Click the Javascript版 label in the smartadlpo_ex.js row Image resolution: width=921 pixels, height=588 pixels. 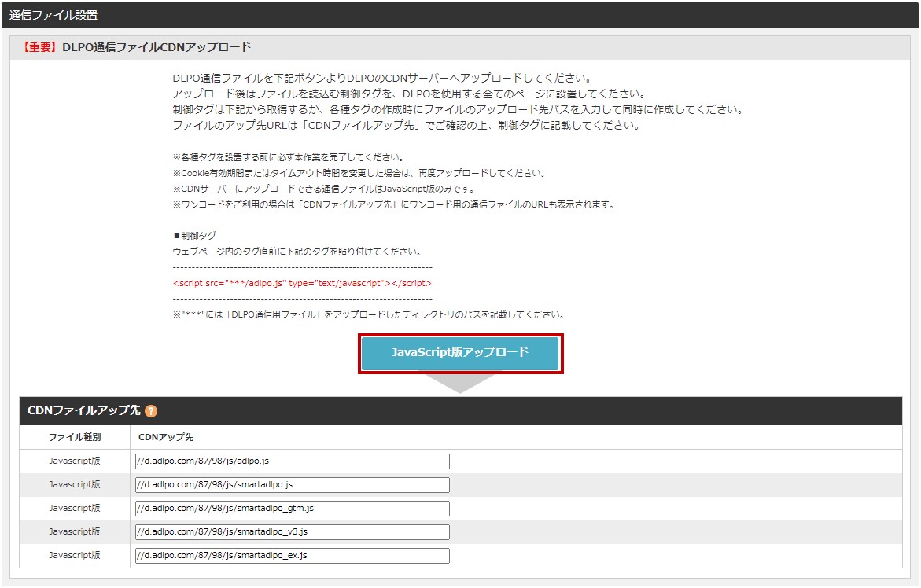[75, 555]
